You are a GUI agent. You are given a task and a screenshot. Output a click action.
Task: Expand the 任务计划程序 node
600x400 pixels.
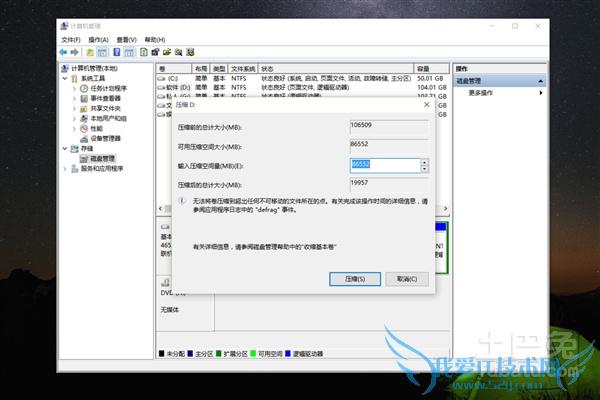click(x=74, y=88)
